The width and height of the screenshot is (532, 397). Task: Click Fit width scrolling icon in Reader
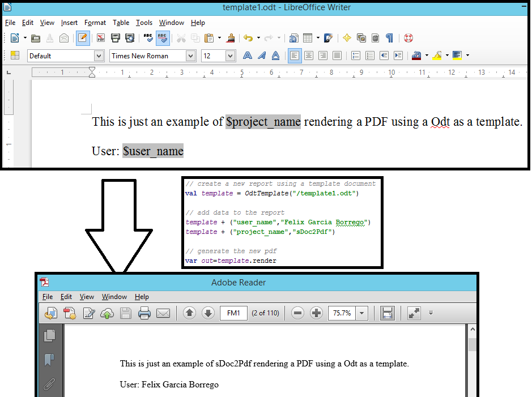[x=387, y=313]
